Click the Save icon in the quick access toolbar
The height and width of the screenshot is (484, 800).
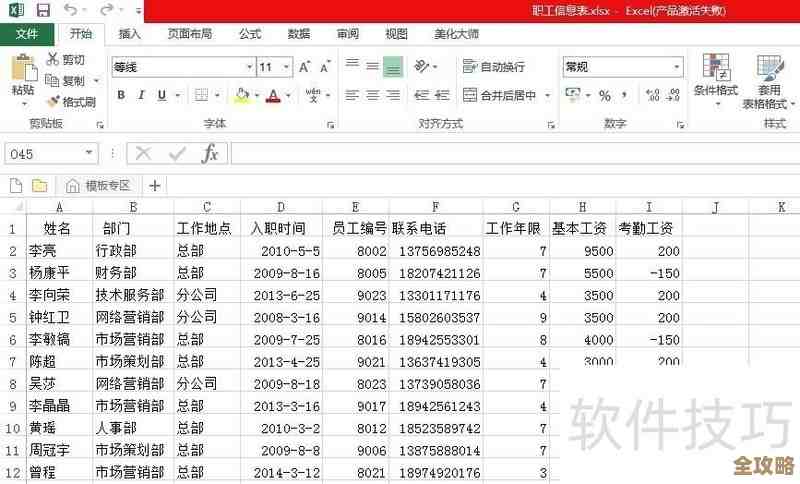[x=43, y=10]
